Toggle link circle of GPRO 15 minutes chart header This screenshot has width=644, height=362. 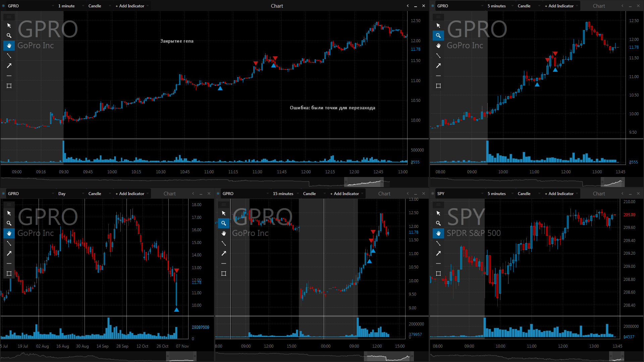point(218,194)
